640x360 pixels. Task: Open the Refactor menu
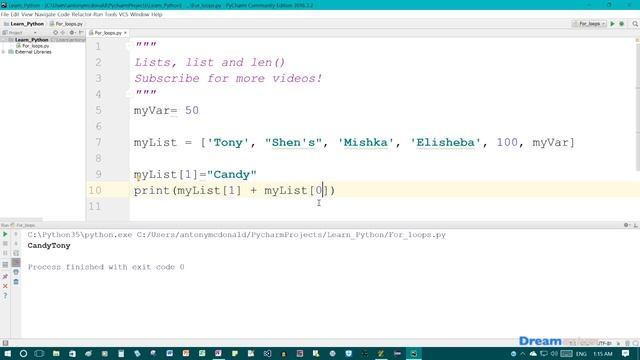[81, 14]
